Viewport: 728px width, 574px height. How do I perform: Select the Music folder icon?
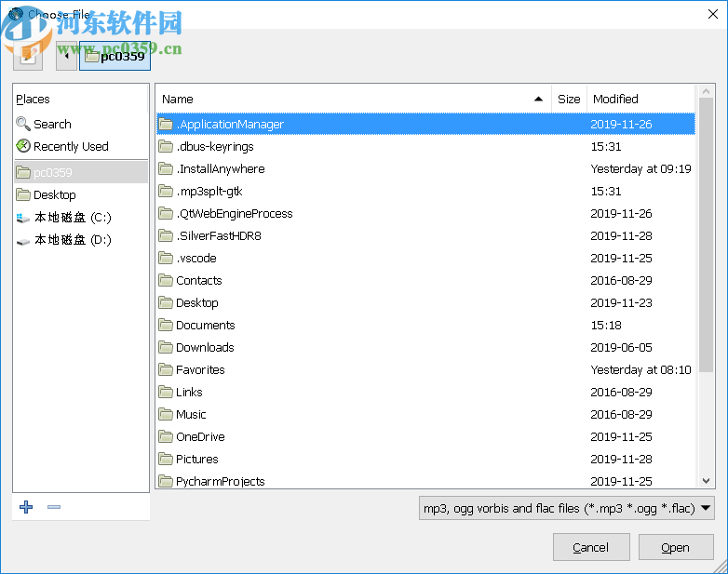point(166,414)
